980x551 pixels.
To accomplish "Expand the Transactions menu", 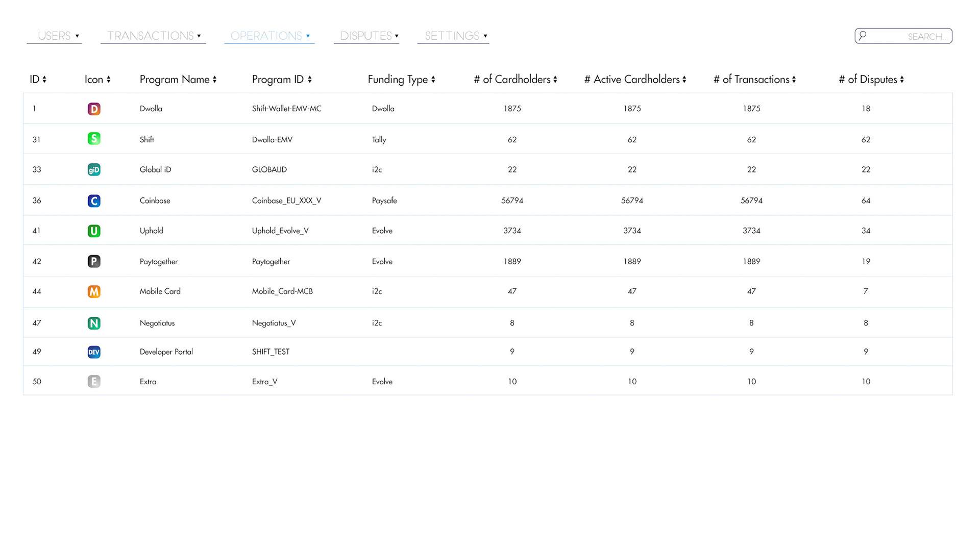I will [153, 36].
